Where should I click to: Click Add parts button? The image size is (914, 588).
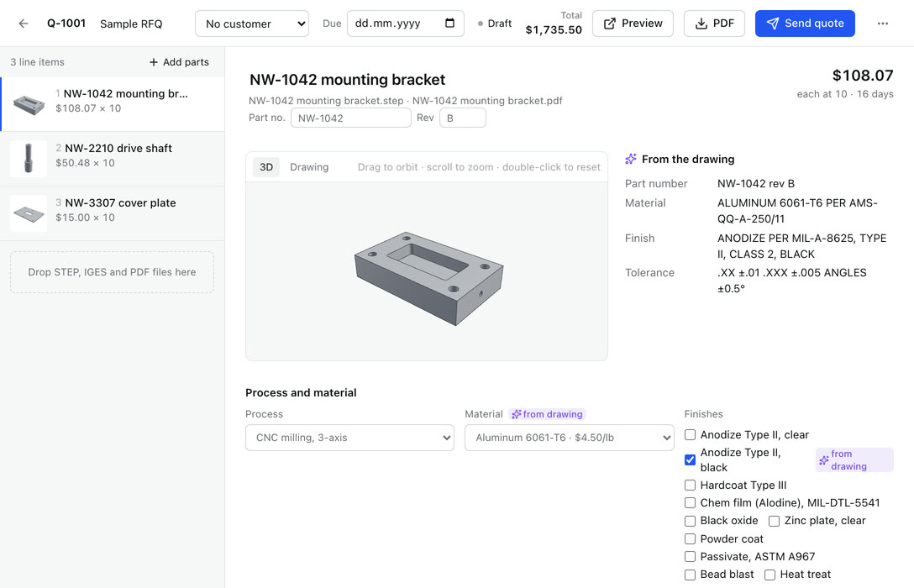tap(179, 62)
